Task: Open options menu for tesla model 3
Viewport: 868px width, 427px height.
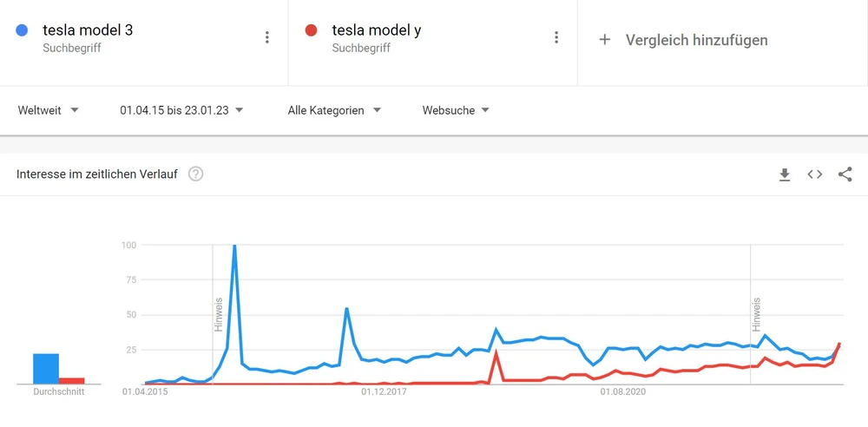Action: point(267,37)
